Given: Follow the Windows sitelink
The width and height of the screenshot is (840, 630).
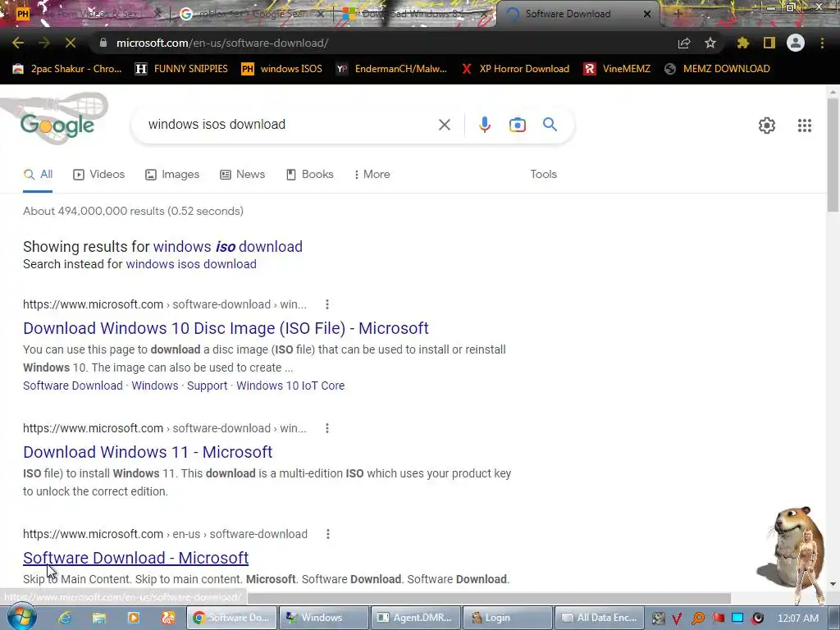Looking at the screenshot, I should click(x=155, y=386).
